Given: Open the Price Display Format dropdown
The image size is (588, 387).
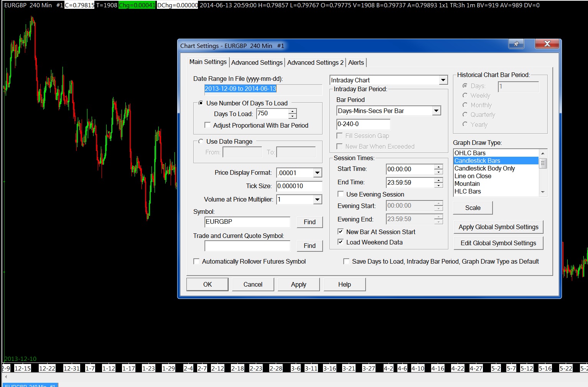Looking at the screenshot, I should click(x=317, y=173).
